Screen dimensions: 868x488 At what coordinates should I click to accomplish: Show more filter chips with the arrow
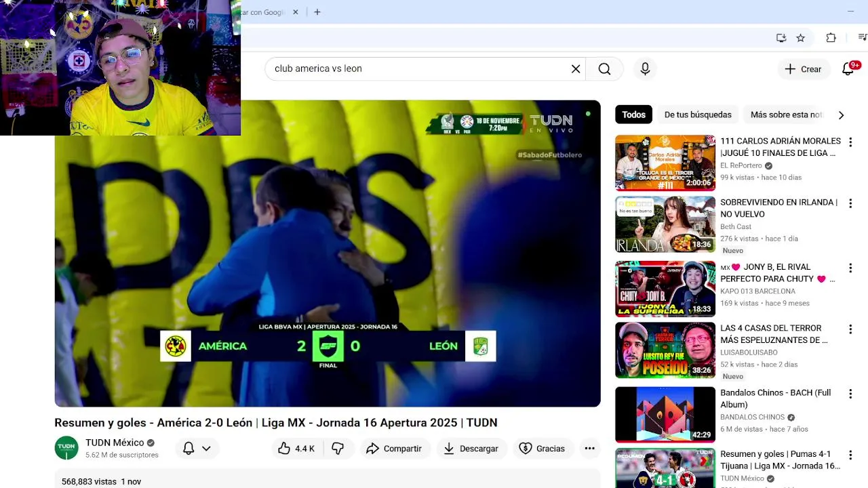click(841, 115)
